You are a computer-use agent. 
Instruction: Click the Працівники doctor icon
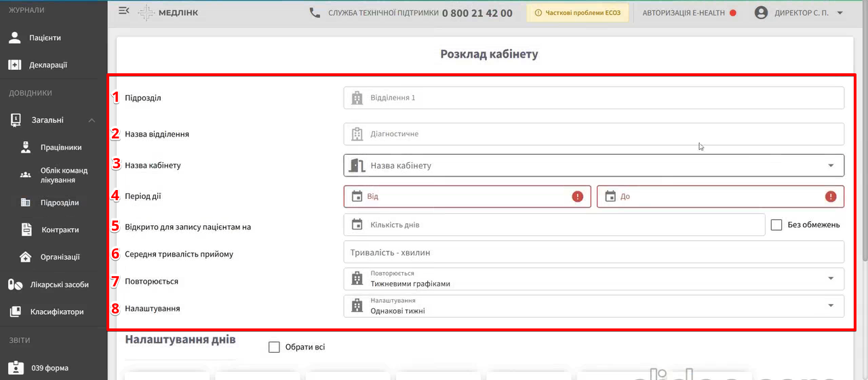pyautogui.click(x=26, y=147)
